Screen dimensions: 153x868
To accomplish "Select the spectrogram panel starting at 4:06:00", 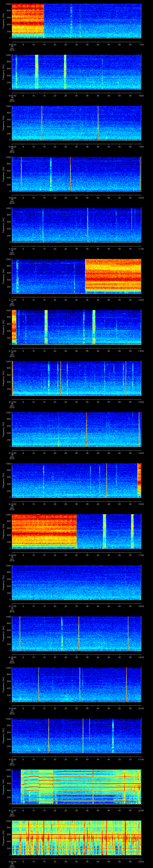I will coord(77,21).
